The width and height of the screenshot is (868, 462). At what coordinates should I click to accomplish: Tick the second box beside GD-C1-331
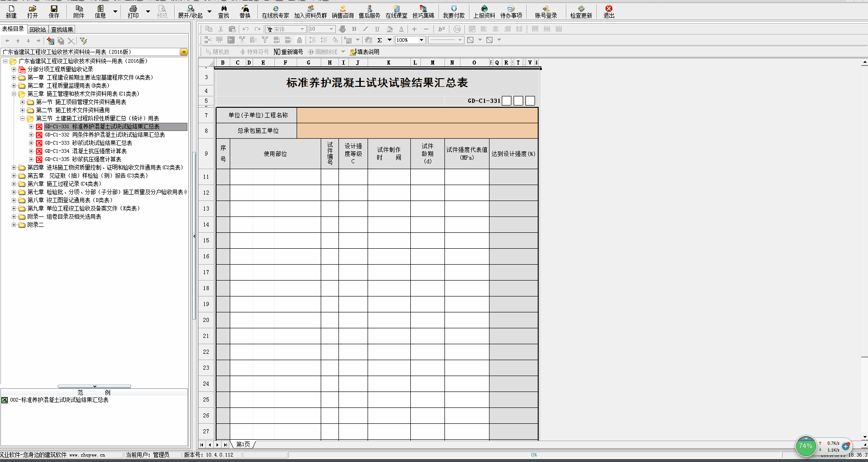(x=518, y=101)
